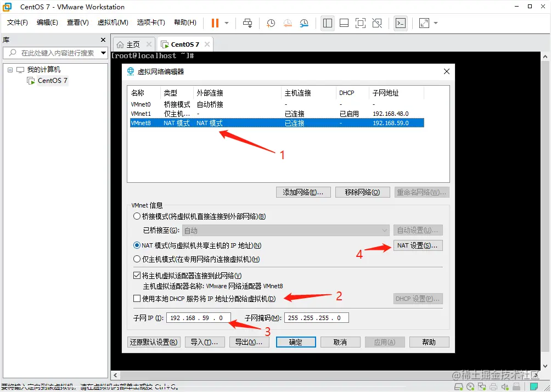Click 添加网络(E)... button
The image size is (551, 392).
(x=303, y=192)
